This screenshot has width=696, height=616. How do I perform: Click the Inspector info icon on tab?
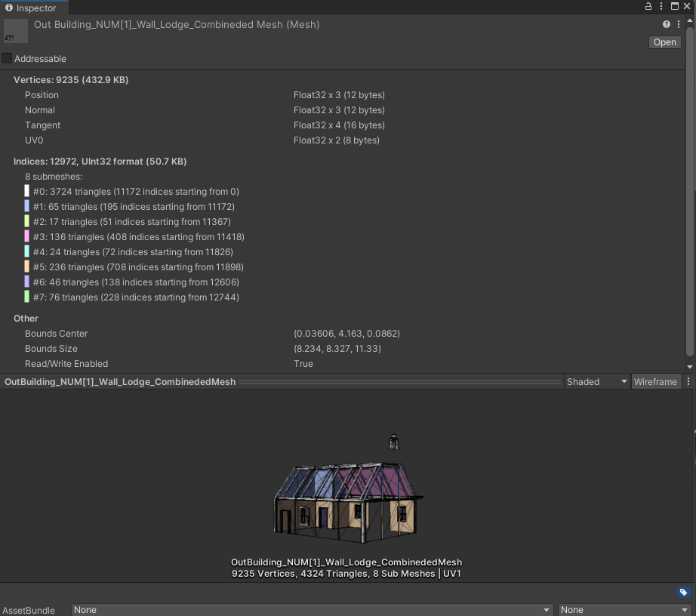(9, 8)
